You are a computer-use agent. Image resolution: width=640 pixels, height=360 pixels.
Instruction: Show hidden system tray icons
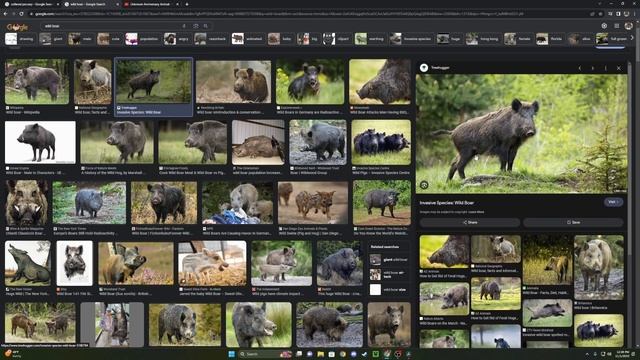point(587,354)
